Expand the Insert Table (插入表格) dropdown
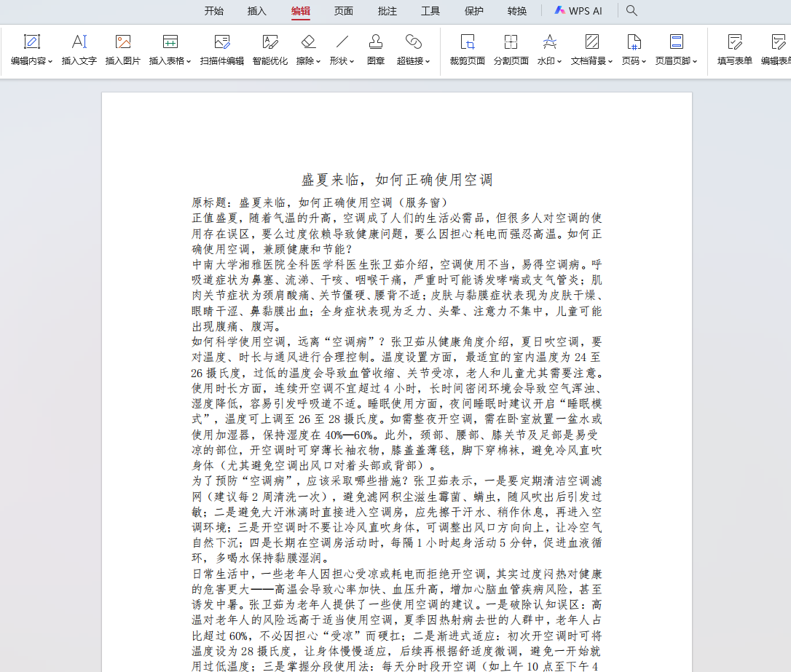 pos(170,61)
